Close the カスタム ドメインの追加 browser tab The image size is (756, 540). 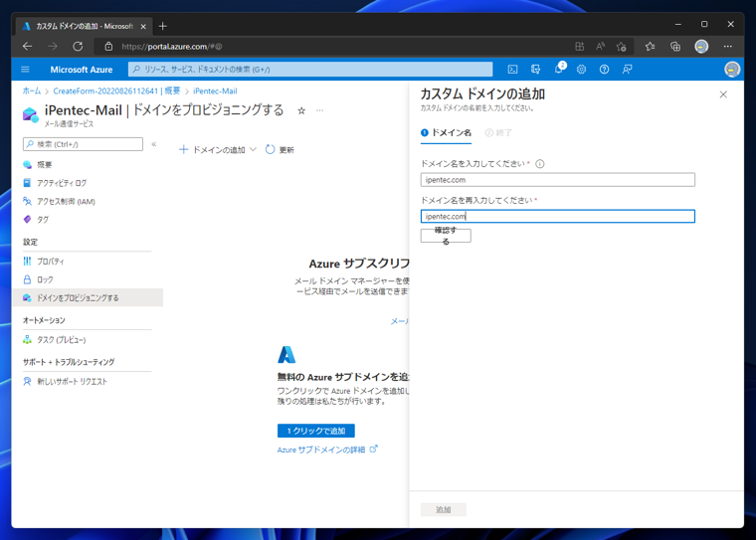point(143,27)
